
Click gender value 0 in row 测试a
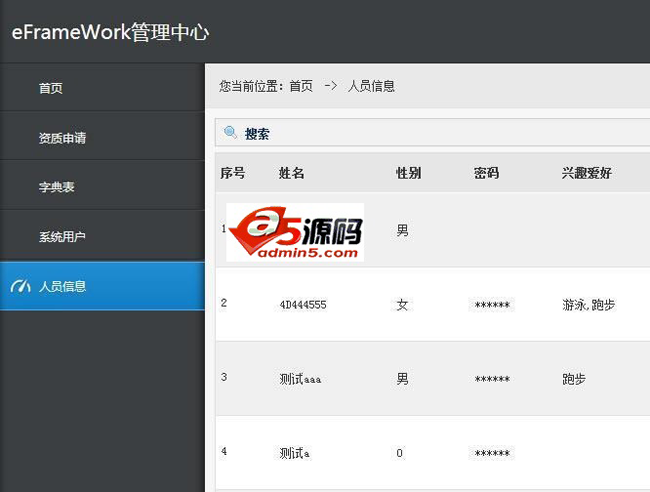[399, 453]
